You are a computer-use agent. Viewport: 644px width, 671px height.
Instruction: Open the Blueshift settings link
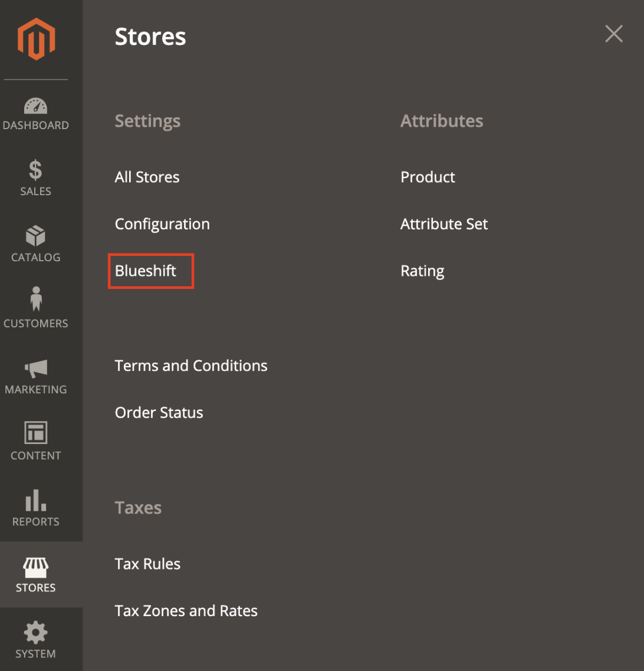coord(146,271)
